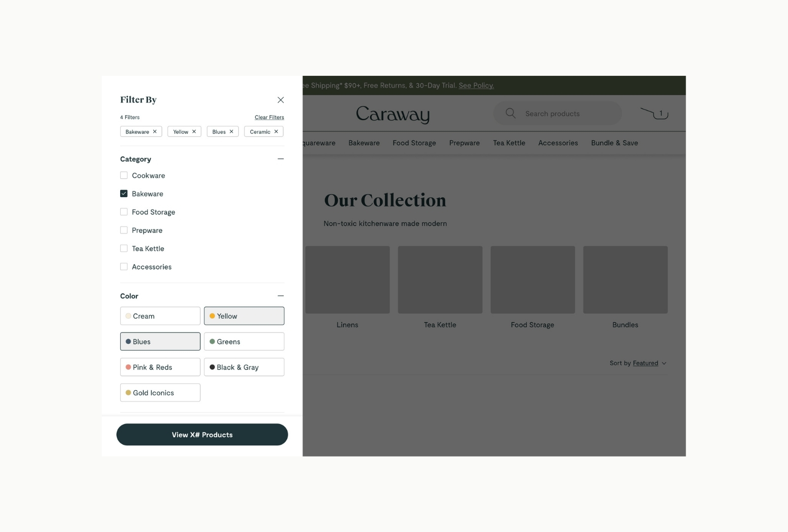Image resolution: width=788 pixels, height=532 pixels.
Task: Open the Tea Kettle collection thumbnail
Action: pyautogui.click(x=440, y=280)
